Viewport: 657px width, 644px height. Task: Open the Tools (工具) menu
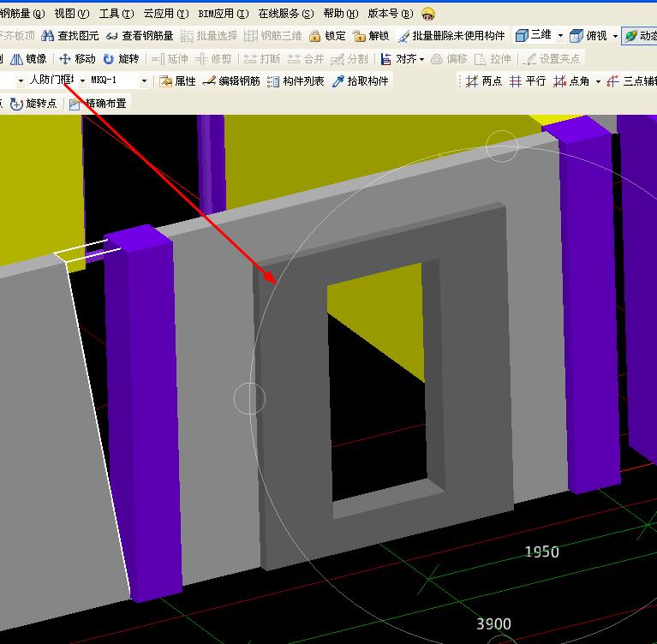click(116, 14)
